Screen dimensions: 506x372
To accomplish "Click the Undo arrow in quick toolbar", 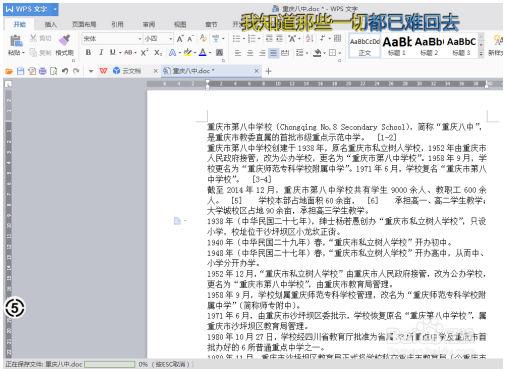I will (65, 71).
